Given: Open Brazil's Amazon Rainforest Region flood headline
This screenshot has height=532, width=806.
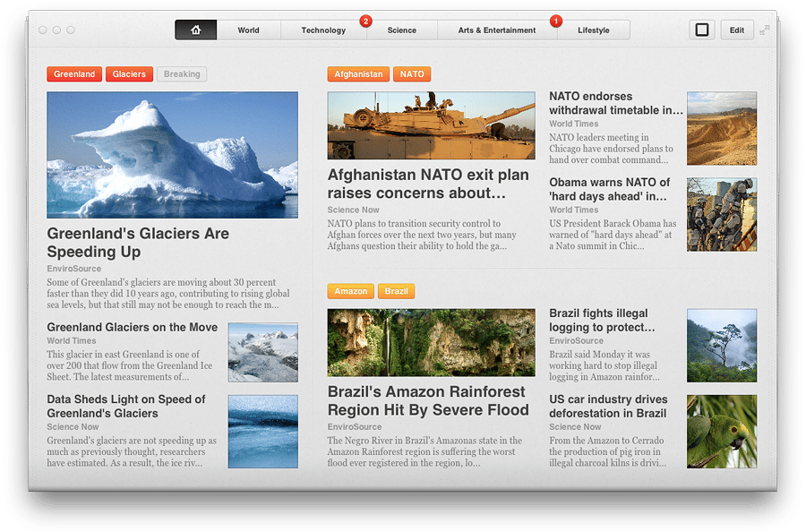Looking at the screenshot, I should click(428, 401).
